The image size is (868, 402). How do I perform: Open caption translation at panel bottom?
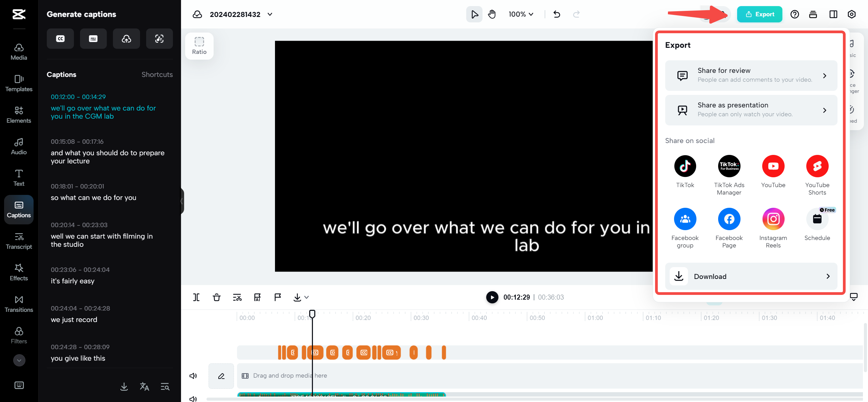144,386
